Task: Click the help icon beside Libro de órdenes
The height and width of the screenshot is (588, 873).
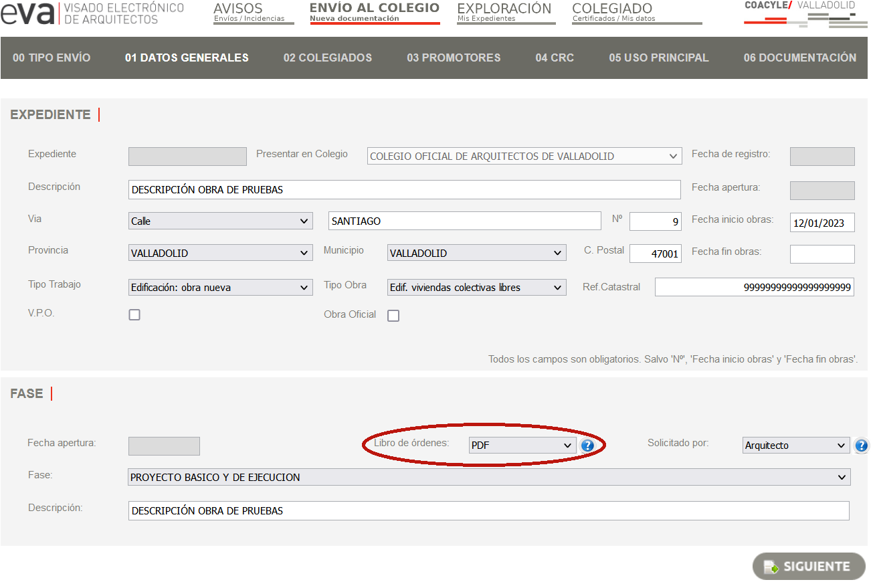Action: tap(587, 446)
